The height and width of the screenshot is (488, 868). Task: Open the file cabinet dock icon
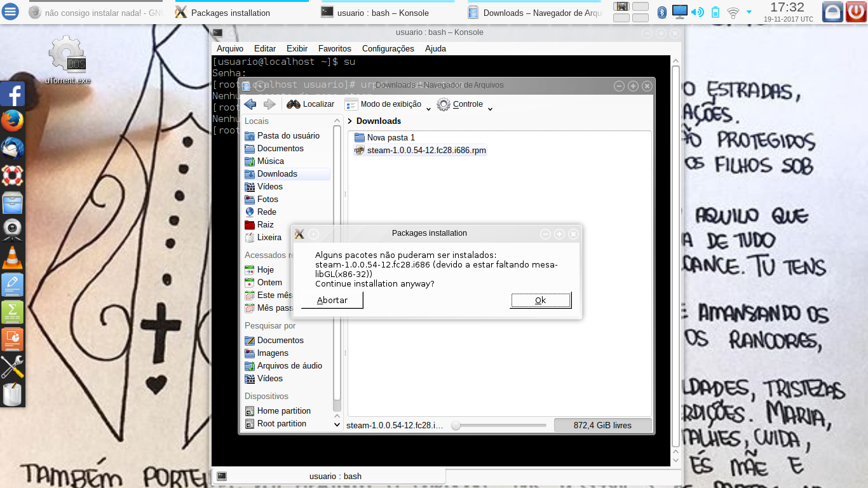[x=12, y=203]
